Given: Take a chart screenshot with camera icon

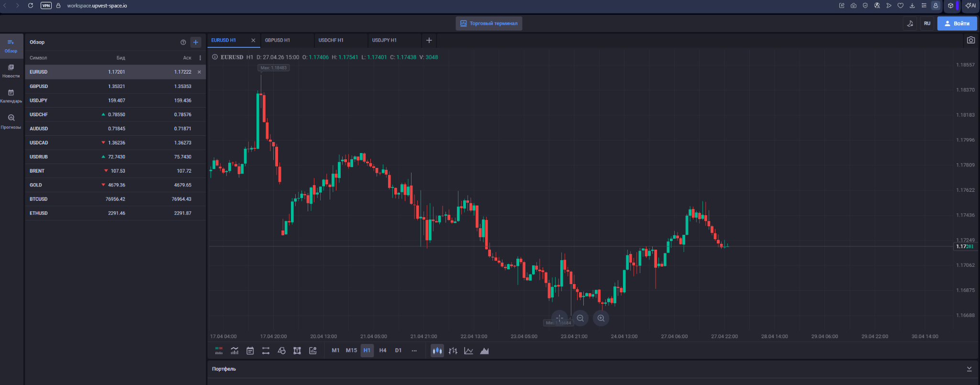Looking at the screenshot, I should pos(971,40).
